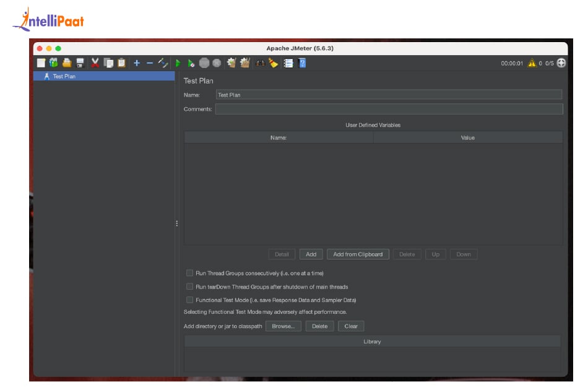The image size is (588, 390).
Task: Click the Detail button
Action: point(282,254)
